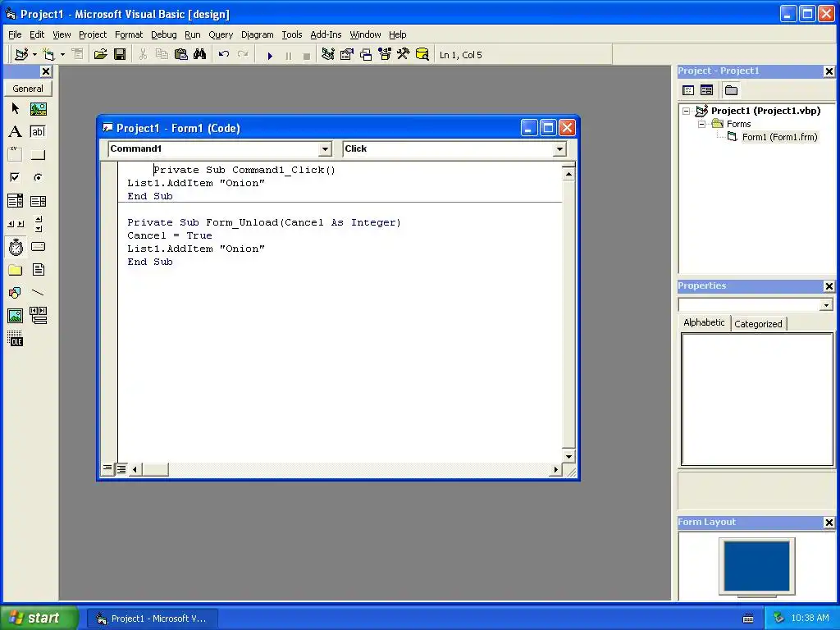Click the Paste toolbar icon
The width and height of the screenshot is (840, 630).
coord(181,55)
